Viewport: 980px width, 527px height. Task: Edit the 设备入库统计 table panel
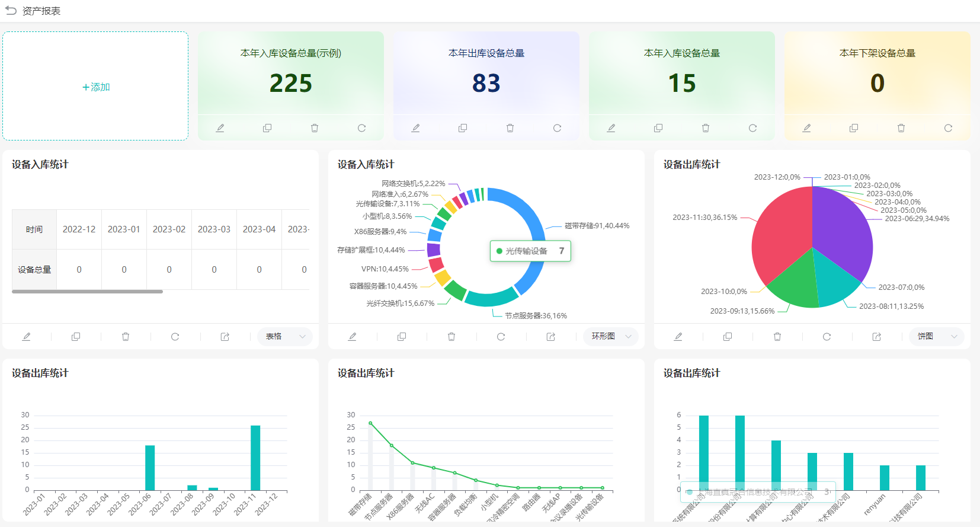26,337
